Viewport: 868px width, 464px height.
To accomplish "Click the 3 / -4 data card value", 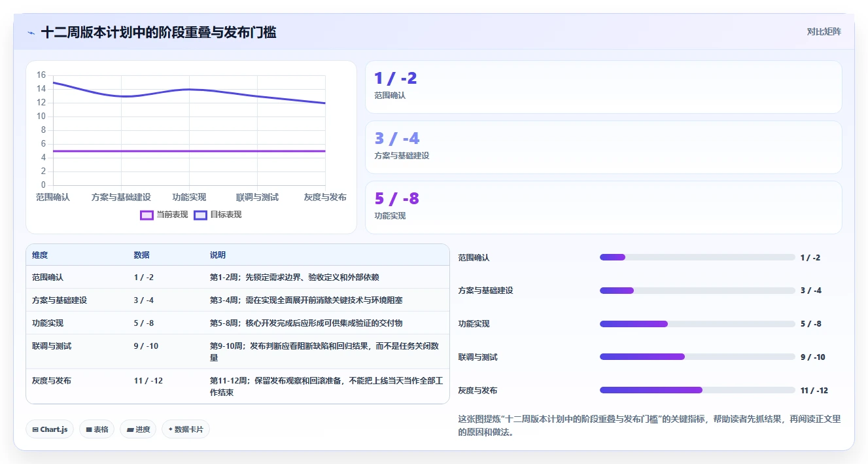I will point(396,138).
